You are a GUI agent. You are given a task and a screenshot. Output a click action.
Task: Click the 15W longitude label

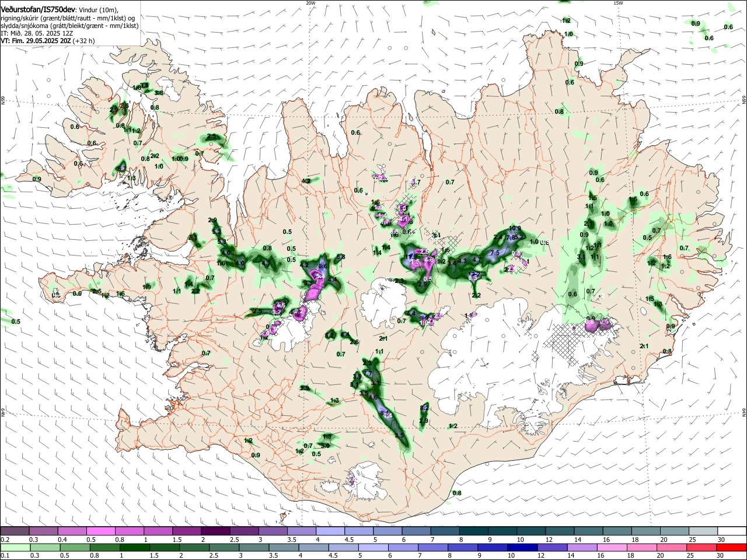click(x=618, y=3)
